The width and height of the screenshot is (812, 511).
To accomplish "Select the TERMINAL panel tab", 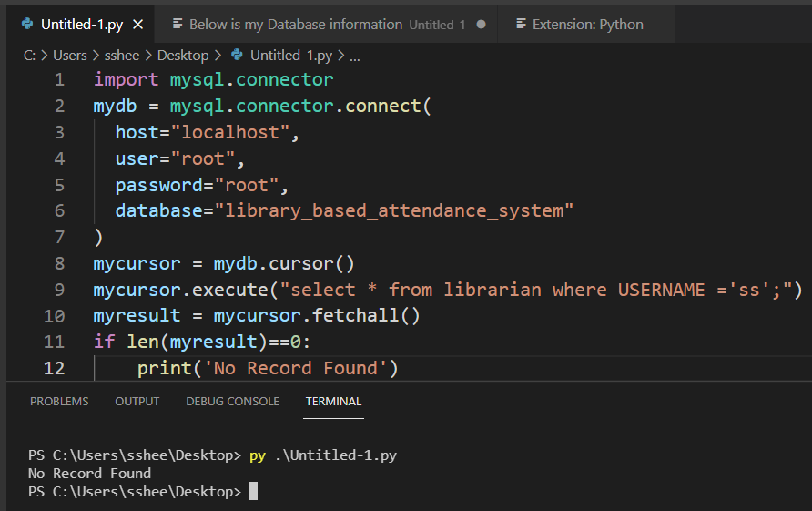I will [333, 402].
